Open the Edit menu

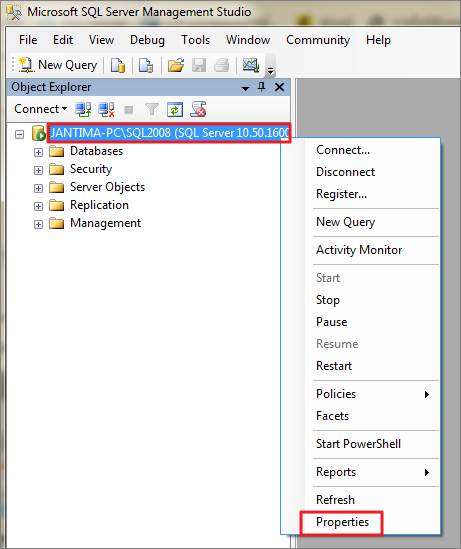coord(63,40)
